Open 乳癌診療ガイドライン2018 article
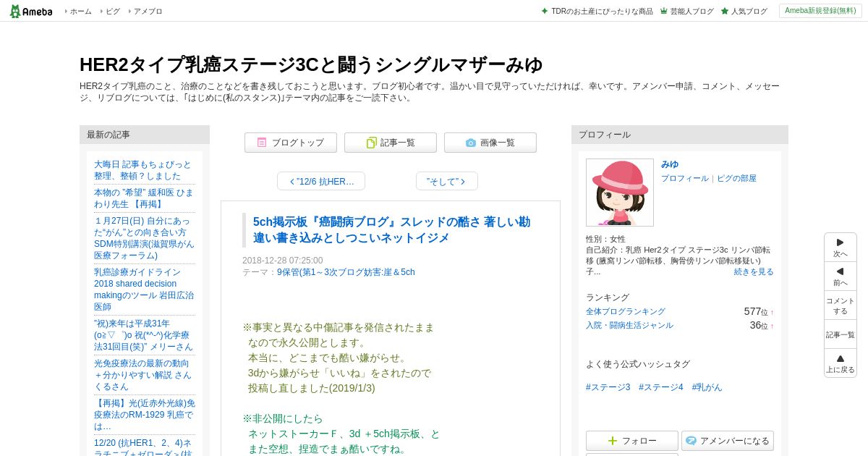This screenshot has height=456, width=868. [x=144, y=290]
